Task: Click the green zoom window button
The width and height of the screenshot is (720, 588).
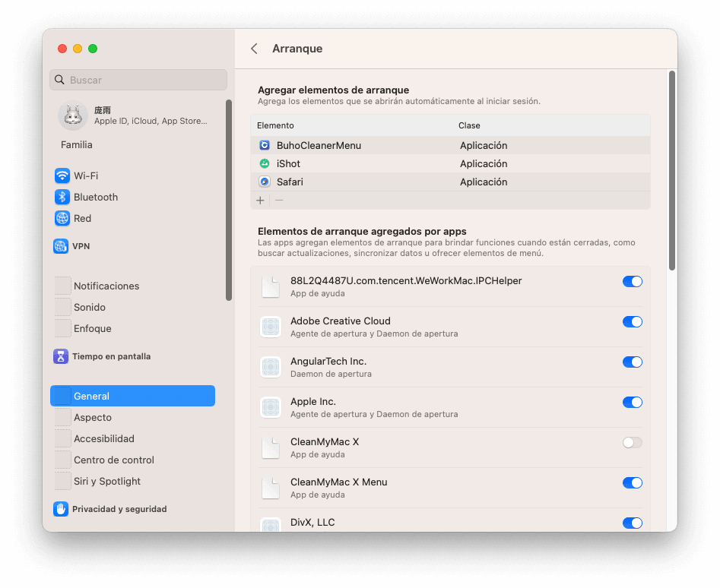Action: [93, 49]
